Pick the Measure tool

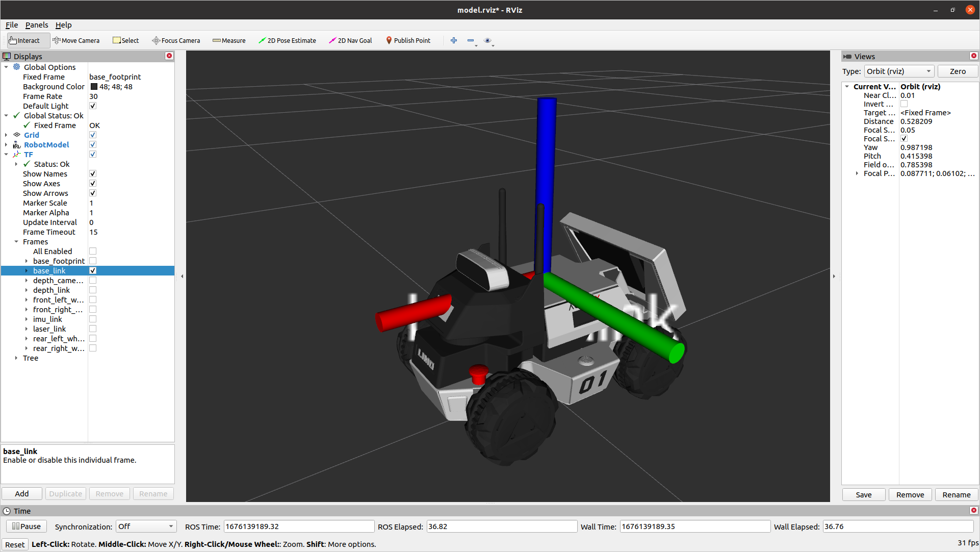pos(229,40)
